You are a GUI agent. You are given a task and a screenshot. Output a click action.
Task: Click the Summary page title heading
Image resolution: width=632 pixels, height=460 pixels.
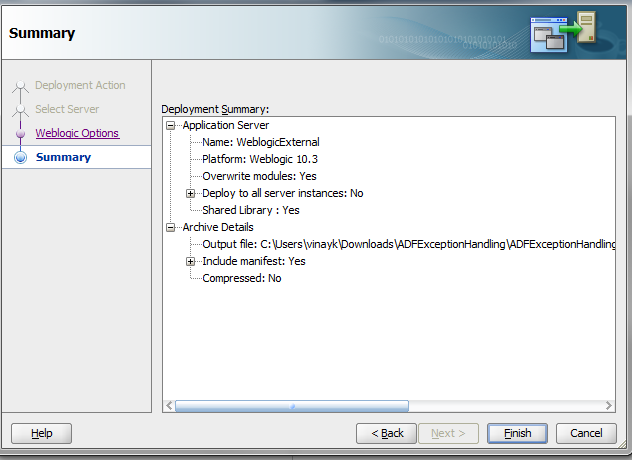[x=42, y=33]
